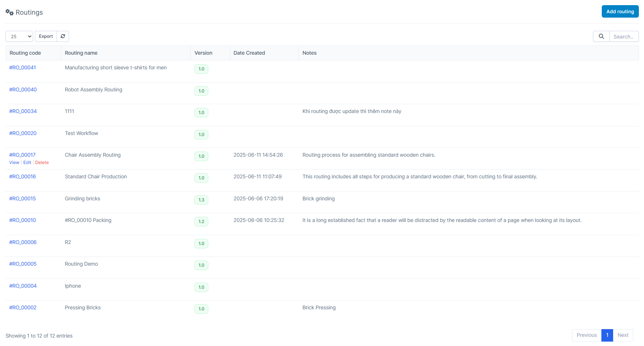Open routing #RO_00015 Grinding bricks

pyautogui.click(x=22, y=198)
